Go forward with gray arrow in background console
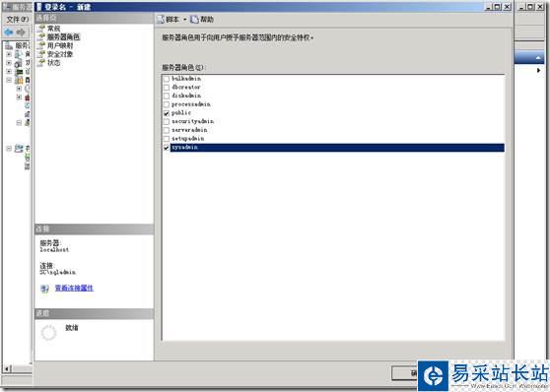Screen dimensions: 550x392 (21, 33)
